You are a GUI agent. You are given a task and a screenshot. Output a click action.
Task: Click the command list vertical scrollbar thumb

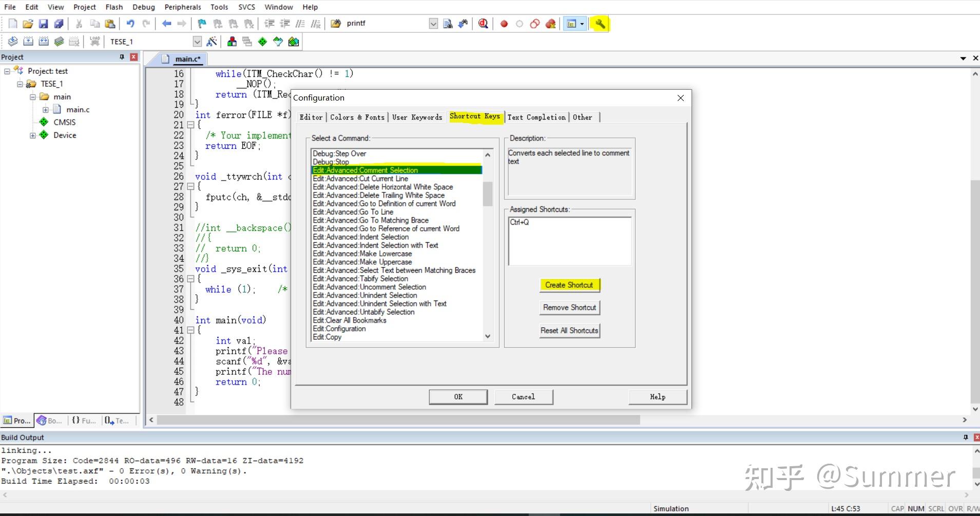(488, 193)
